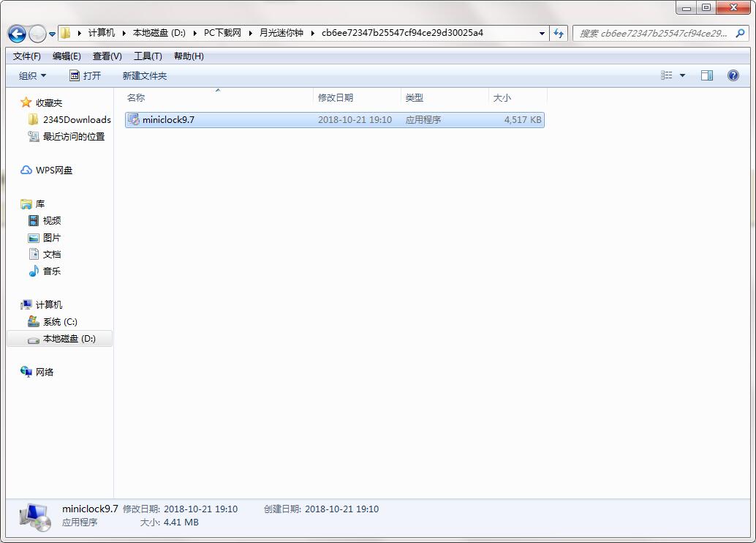
Task: Open the help question mark button
Action: pyautogui.click(x=733, y=75)
